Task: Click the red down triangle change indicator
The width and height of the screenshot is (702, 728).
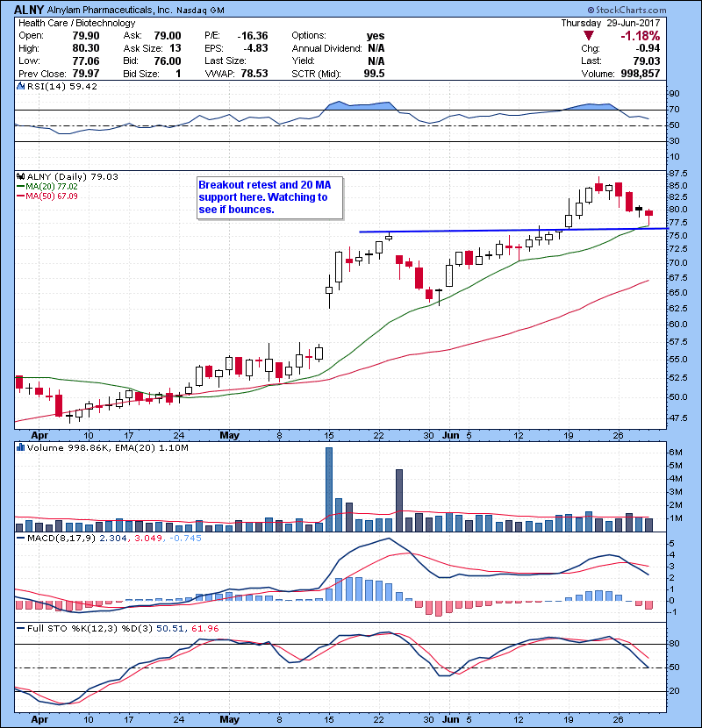Action: click(589, 35)
